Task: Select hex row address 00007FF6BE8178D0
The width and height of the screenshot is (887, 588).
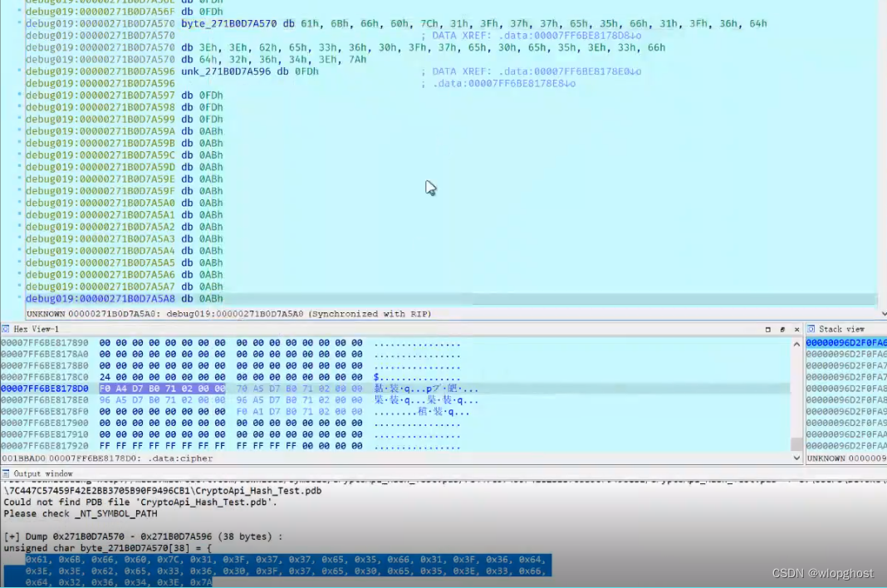Action: (x=45, y=389)
